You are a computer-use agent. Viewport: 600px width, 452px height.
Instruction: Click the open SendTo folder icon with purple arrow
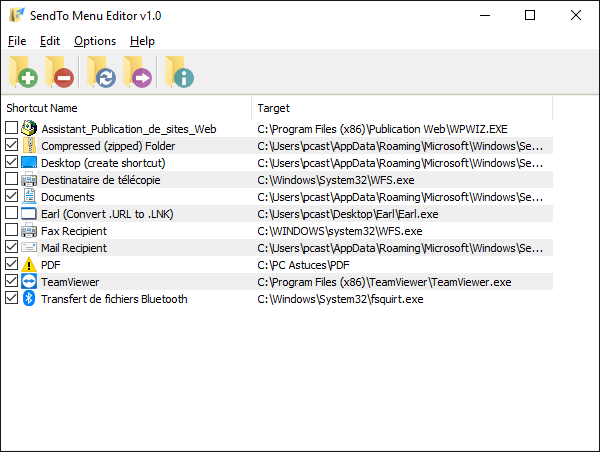pos(137,72)
